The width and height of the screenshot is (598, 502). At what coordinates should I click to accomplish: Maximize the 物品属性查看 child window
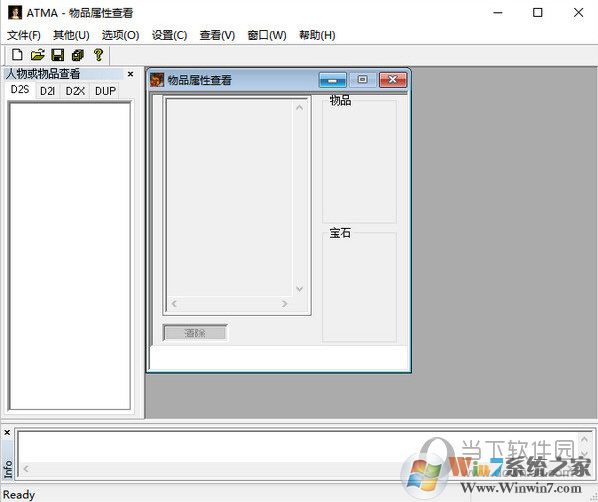pyautogui.click(x=362, y=79)
